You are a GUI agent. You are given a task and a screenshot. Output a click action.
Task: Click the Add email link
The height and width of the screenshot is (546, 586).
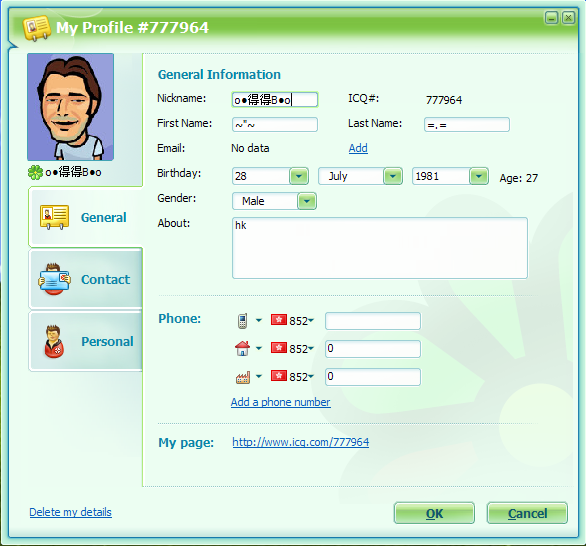pyautogui.click(x=358, y=148)
